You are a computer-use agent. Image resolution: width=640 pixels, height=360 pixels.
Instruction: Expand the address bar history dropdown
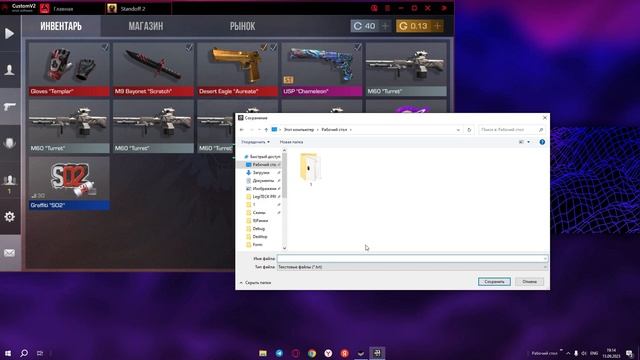click(458, 130)
